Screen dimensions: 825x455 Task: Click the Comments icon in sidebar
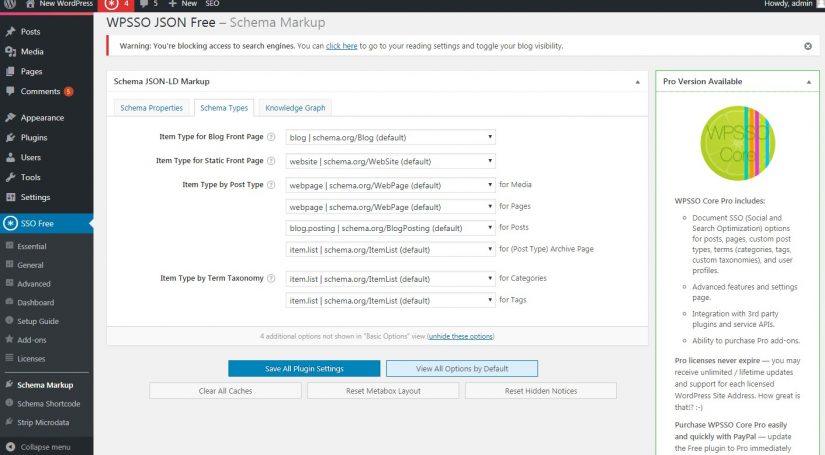click(x=10, y=91)
